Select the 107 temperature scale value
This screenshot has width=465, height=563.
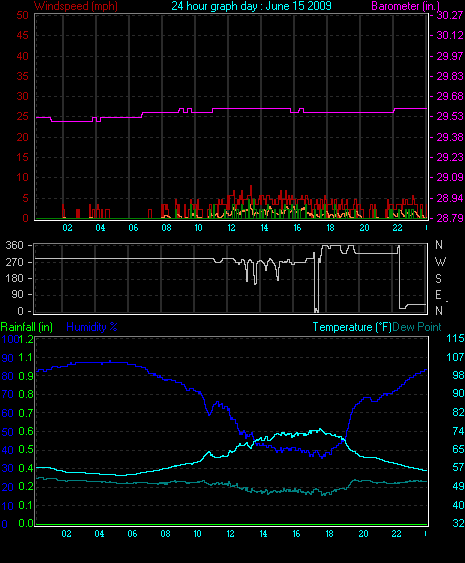click(455, 357)
